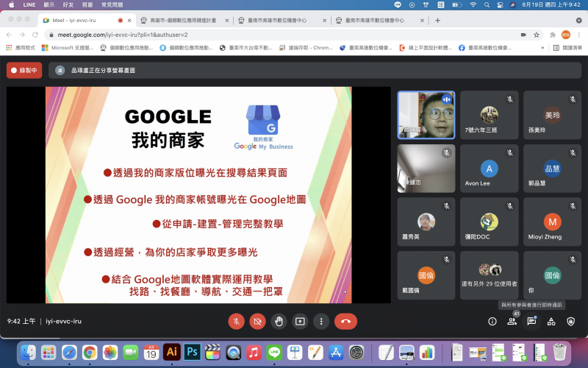Leave the call with the red hang-up button
The width and height of the screenshot is (588, 368).
[345, 322]
